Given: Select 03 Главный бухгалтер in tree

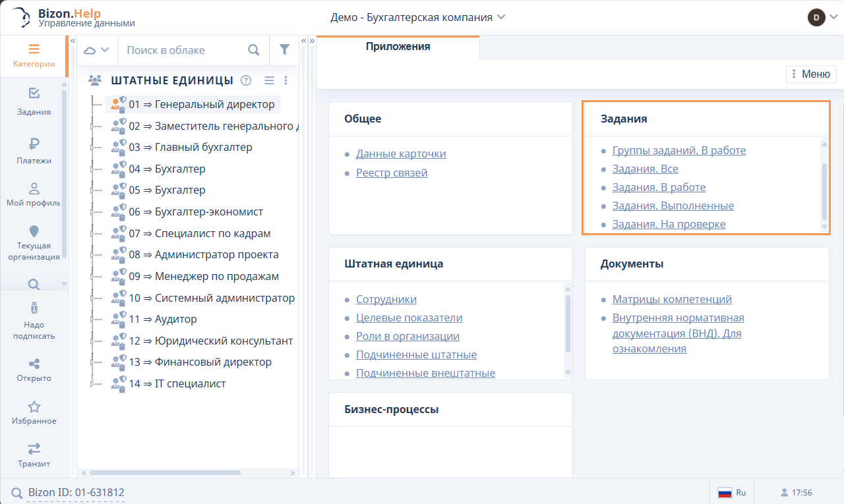Looking at the screenshot, I should coord(203,148).
